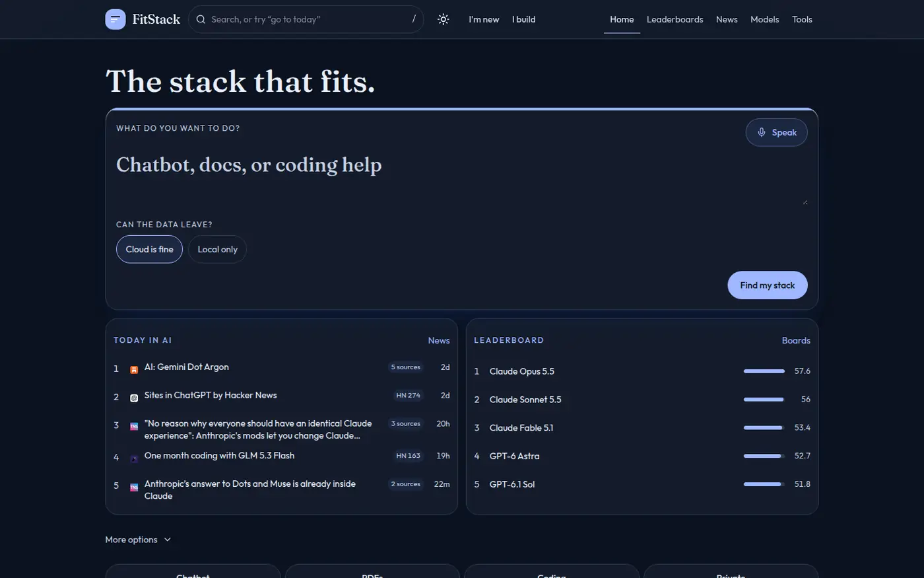Click the 57.6 score value
The width and height of the screenshot is (924, 578).
pos(802,371)
